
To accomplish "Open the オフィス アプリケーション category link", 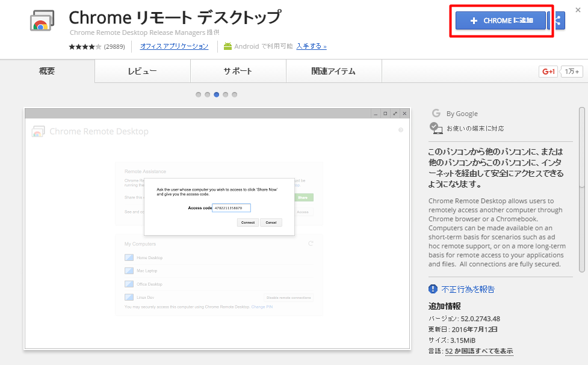I will click(x=174, y=46).
